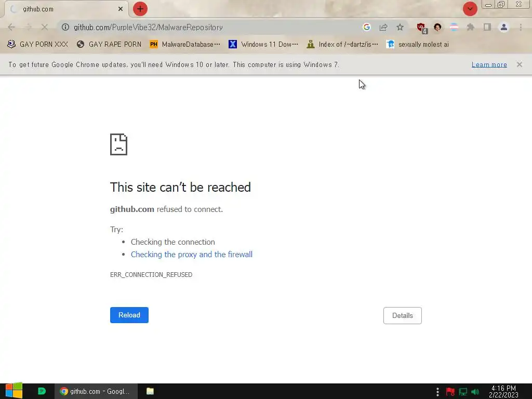Image resolution: width=532 pixels, height=399 pixels.
Task: Dismiss the Windows 7 update infobar
Action: tap(519, 64)
